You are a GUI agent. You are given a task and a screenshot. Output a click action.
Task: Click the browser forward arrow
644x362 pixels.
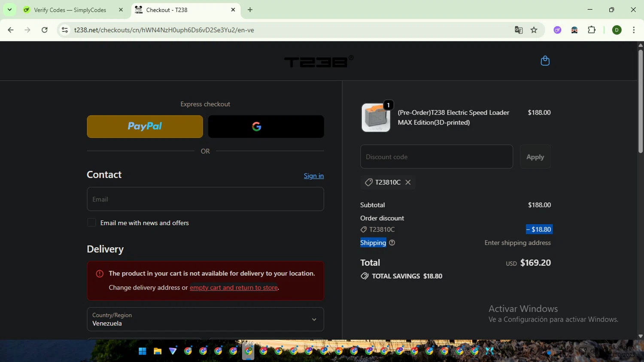tap(27, 30)
